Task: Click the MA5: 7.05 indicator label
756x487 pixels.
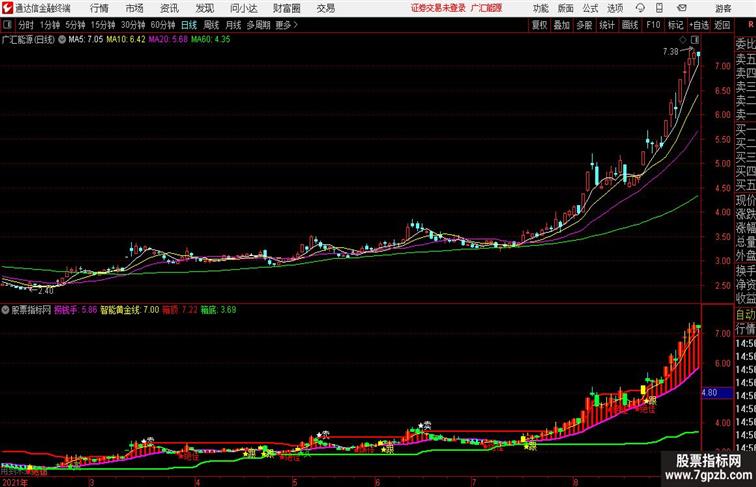Action: click(86, 40)
